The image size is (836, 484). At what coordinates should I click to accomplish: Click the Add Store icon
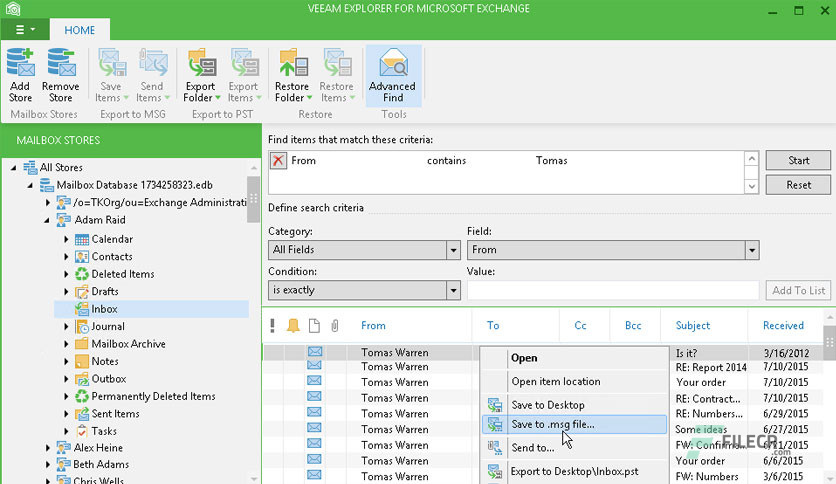(x=20, y=62)
